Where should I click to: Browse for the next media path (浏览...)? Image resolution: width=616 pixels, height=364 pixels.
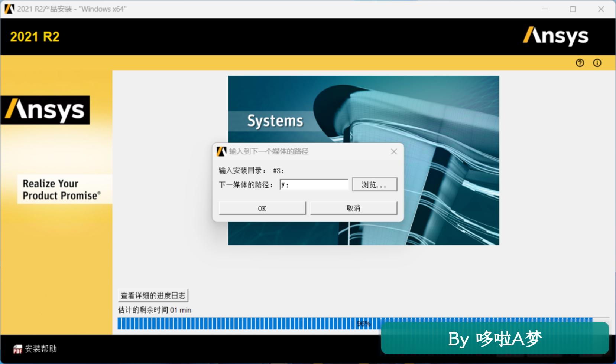click(375, 184)
